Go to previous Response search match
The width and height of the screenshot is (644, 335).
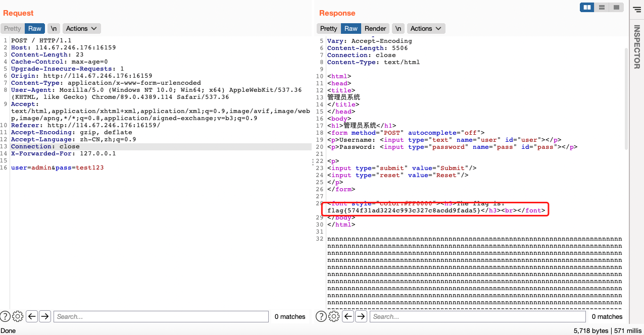point(348,316)
